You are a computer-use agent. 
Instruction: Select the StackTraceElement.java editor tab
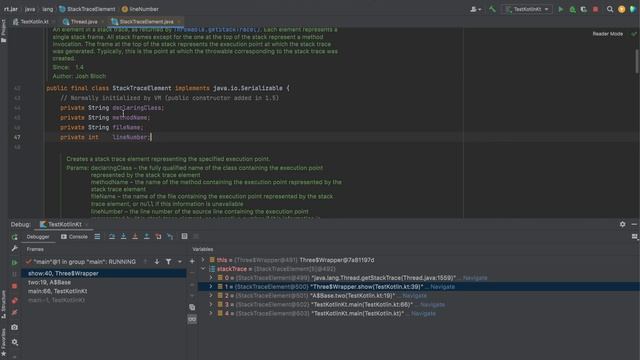(x=146, y=22)
